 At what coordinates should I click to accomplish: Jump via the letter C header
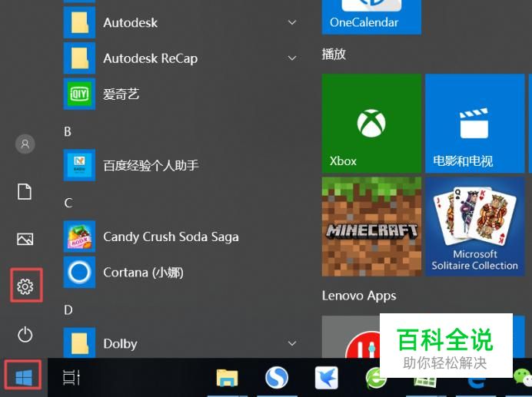pyautogui.click(x=68, y=203)
